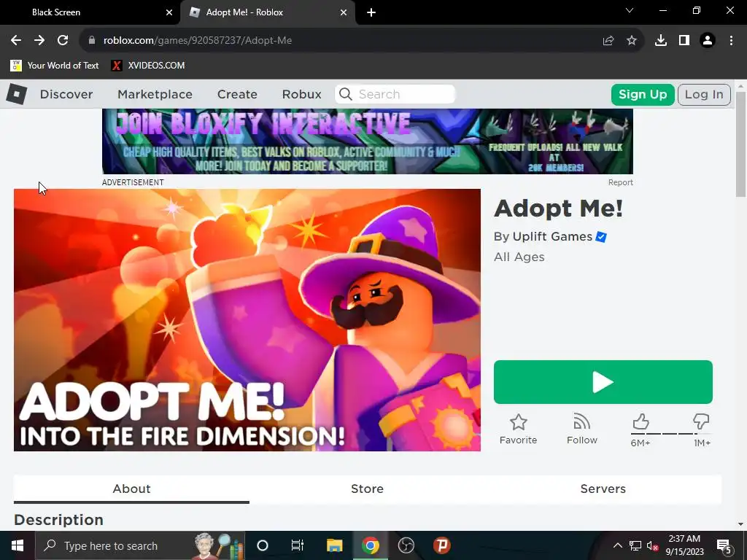747x560 pixels.
Task: Click the taskbar clock showing 2:37 AM
Action: [684, 545]
